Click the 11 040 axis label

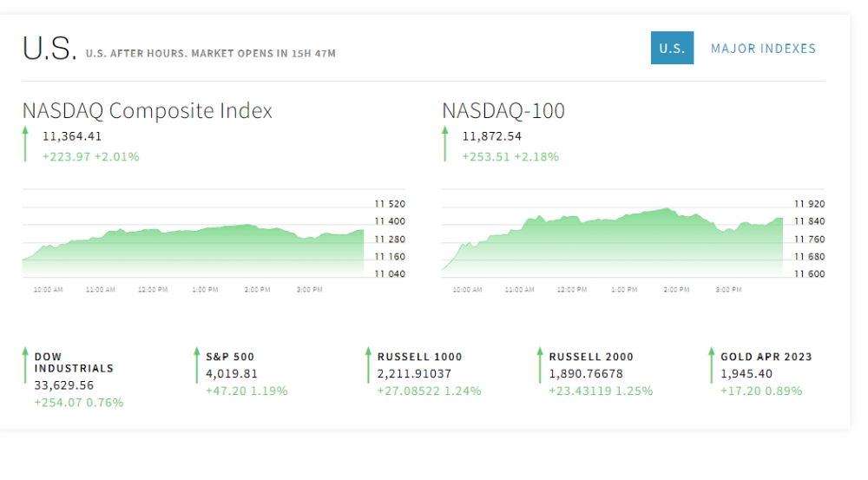[390, 273]
